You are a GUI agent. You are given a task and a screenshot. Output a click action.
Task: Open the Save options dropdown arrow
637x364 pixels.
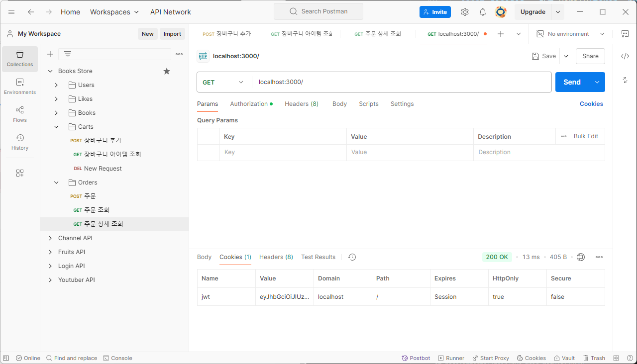pyautogui.click(x=566, y=56)
